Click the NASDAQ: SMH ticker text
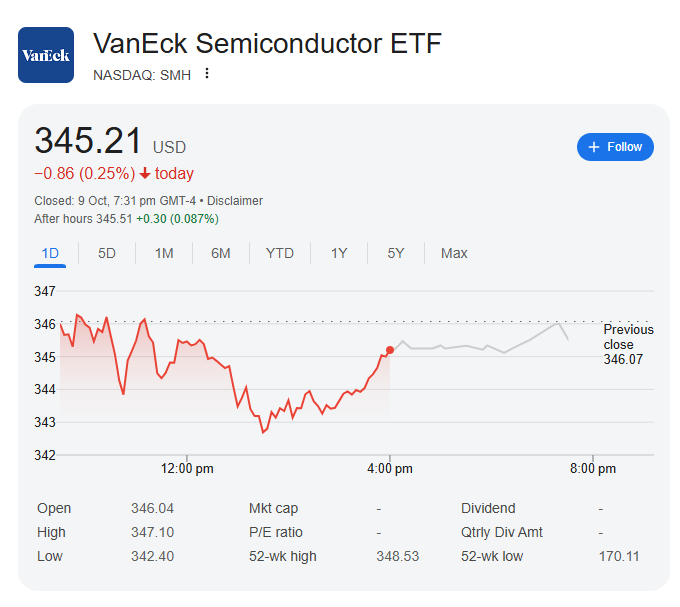The width and height of the screenshot is (680, 607). click(142, 74)
